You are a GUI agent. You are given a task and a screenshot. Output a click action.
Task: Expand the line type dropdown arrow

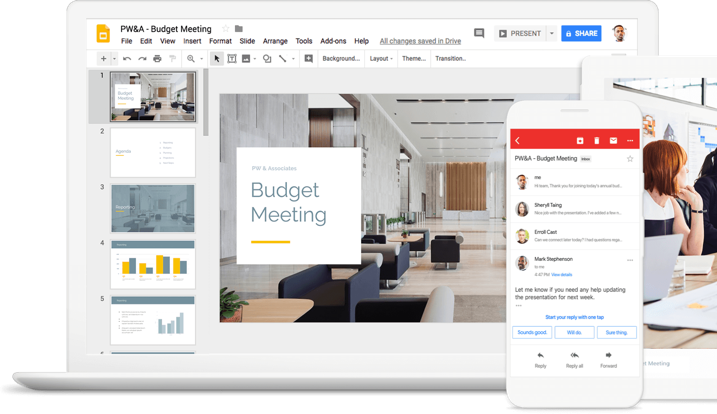click(293, 59)
